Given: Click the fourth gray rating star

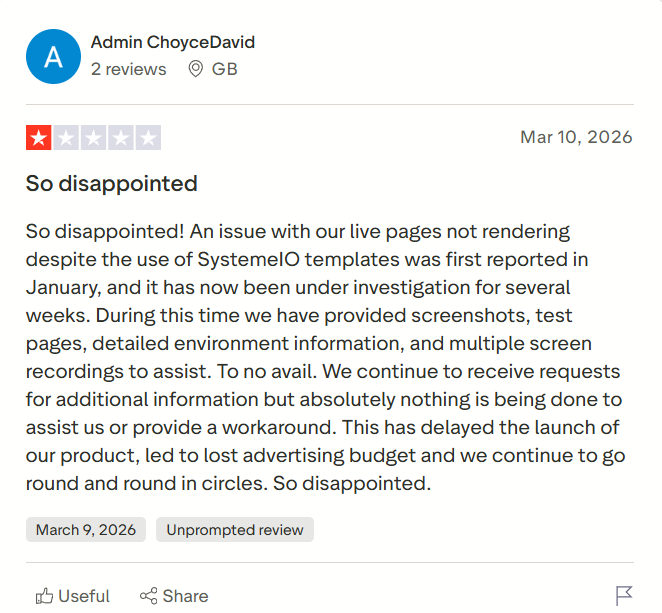Looking at the screenshot, I should (x=120, y=138).
